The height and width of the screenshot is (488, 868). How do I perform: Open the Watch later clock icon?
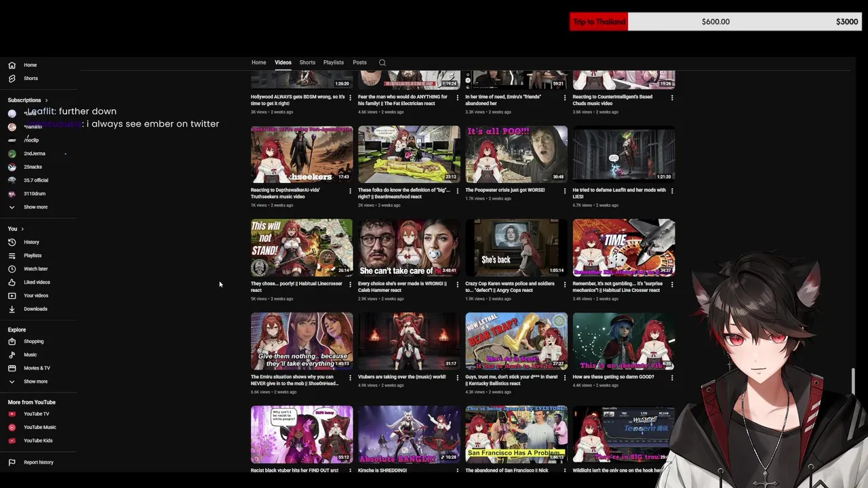click(12, 269)
